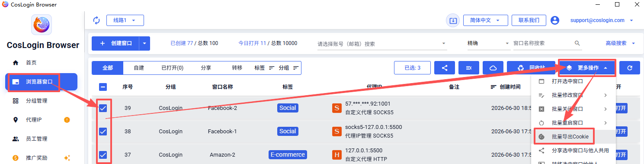Uncheck the checkbox for row 39 Facebook-2
The width and height of the screenshot is (644, 164).
pyautogui.click(x=103, y=108)
